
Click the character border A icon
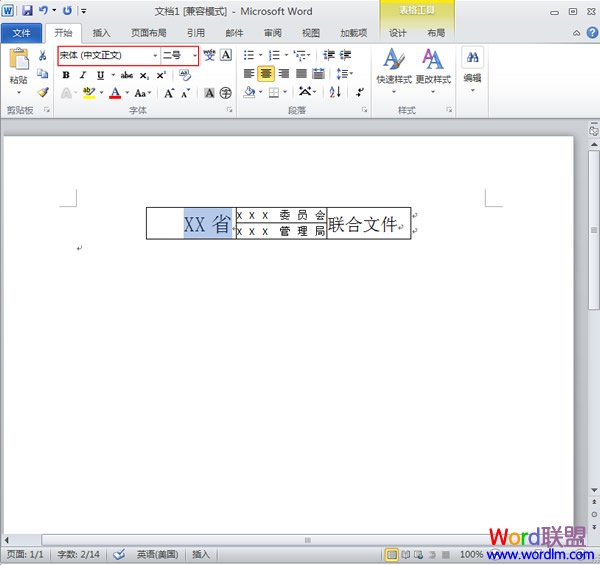226,55
